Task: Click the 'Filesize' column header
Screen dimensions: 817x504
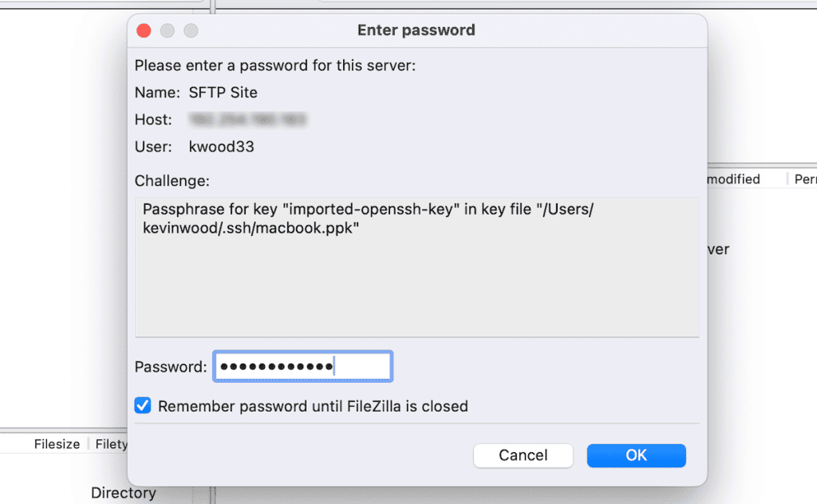Action: tap(56, 444)
